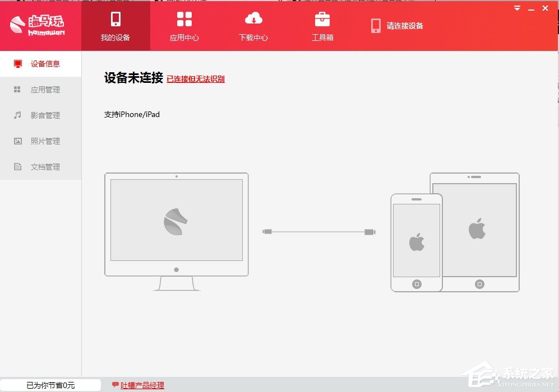Click the computer illustration in the center
Screen dimensions: 559x392
176,224
